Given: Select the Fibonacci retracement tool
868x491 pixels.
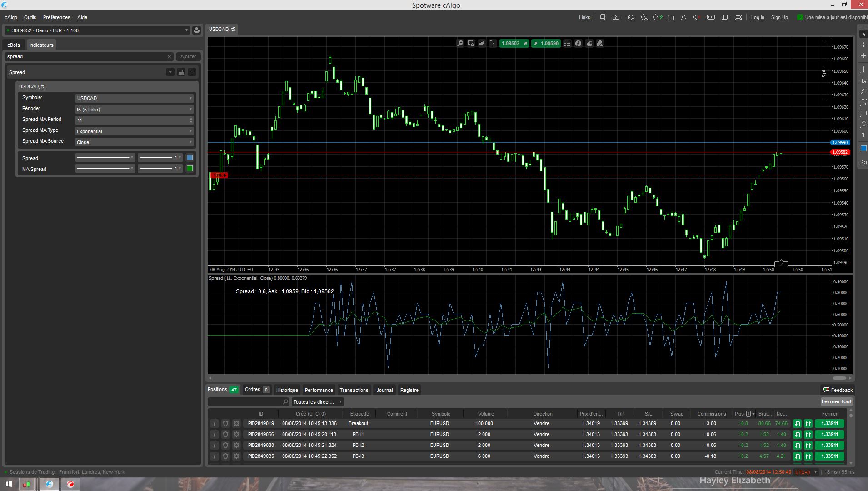Looking at the screenshot, I should (x=863, y=102).
